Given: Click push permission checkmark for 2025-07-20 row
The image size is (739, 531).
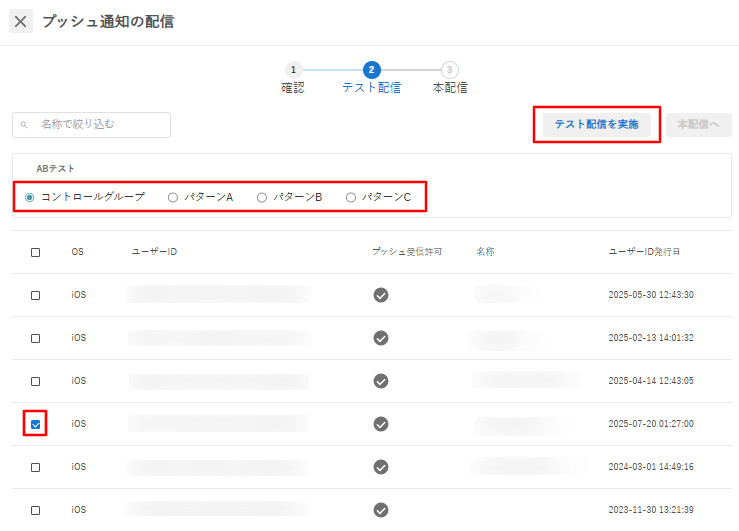Looking at the screenshot, I should 381,424.
